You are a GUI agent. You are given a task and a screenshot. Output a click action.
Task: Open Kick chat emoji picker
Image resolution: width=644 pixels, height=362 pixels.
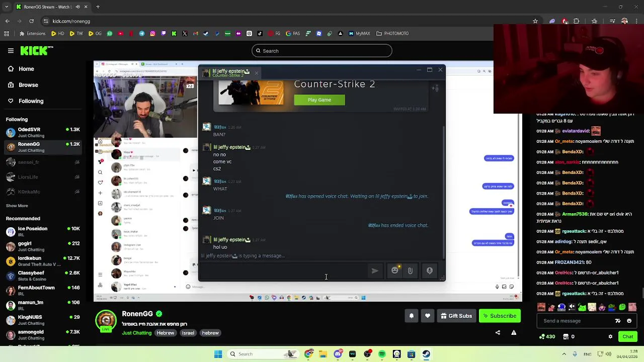click(629, 321)
